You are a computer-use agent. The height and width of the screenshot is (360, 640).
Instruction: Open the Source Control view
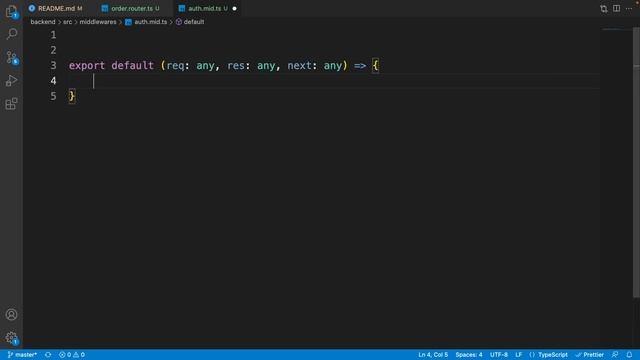(x=12, y=57)
